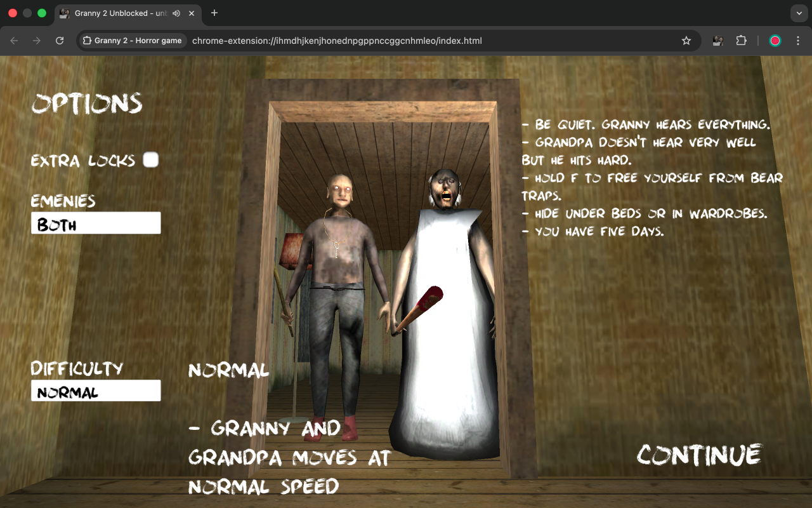The width and height of the screenshot is (812, 508).
Task: Open the Enemies dropdown showing Both
Action: point(96,223)
